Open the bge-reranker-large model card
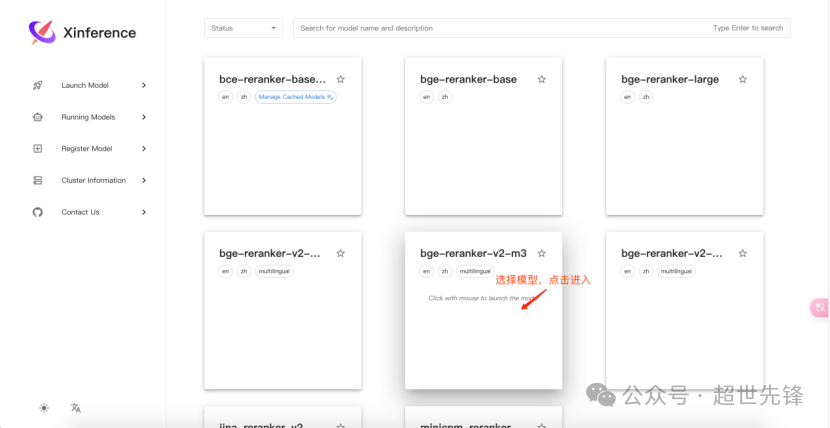830x428 pixels. pyautogui.click(x=684, y=136)
